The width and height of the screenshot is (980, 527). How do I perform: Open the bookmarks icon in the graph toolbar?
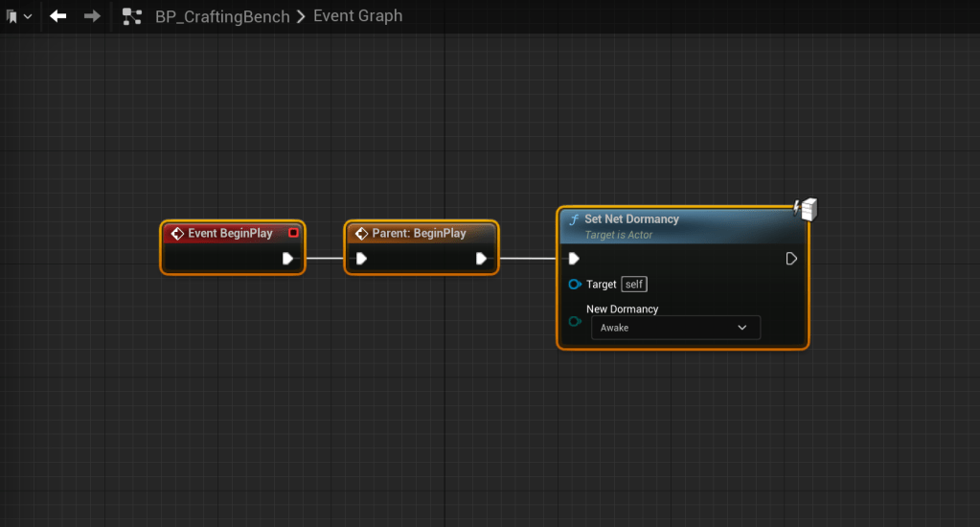(11, 16)
